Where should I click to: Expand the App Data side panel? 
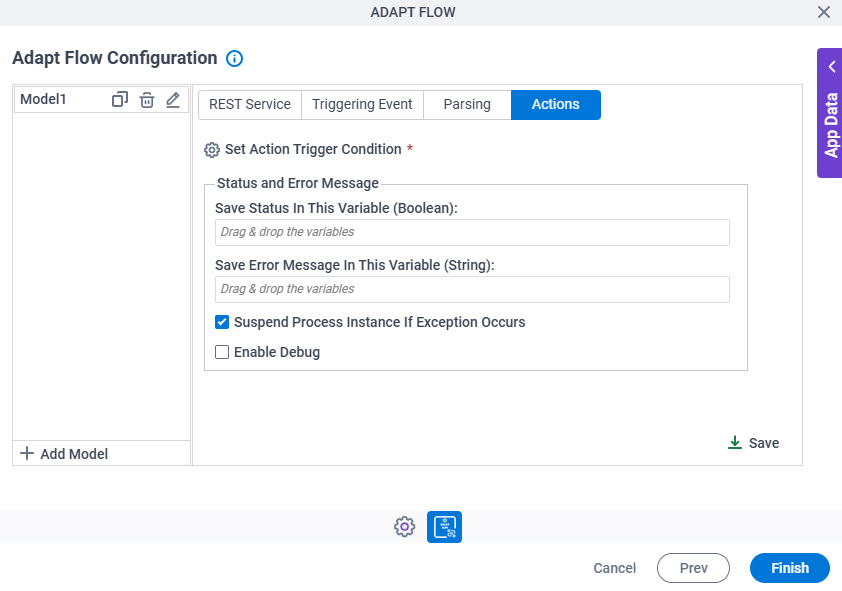pyautogui.click(x=832, y=67)
